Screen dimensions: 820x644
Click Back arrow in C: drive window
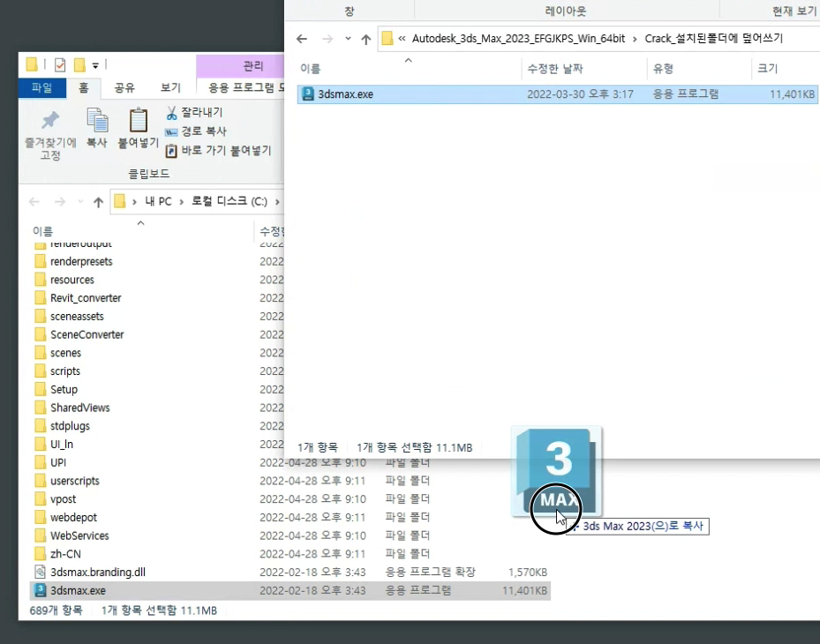click(34, 202)
